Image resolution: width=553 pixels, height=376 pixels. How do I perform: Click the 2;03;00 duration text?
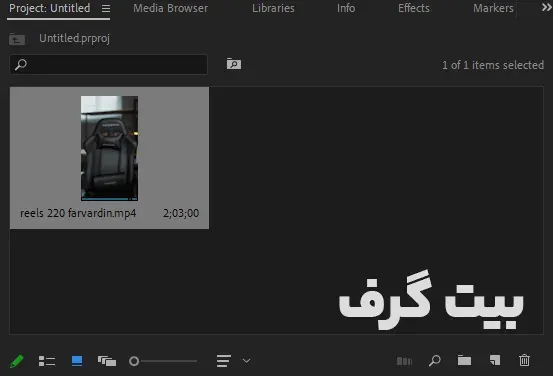(181, 213)
